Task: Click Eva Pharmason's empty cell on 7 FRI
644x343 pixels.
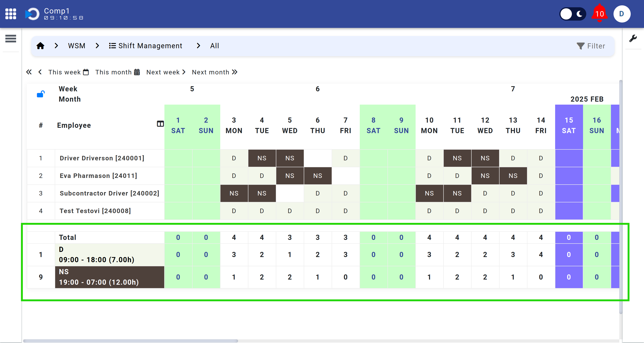Action: click(345, 176)
